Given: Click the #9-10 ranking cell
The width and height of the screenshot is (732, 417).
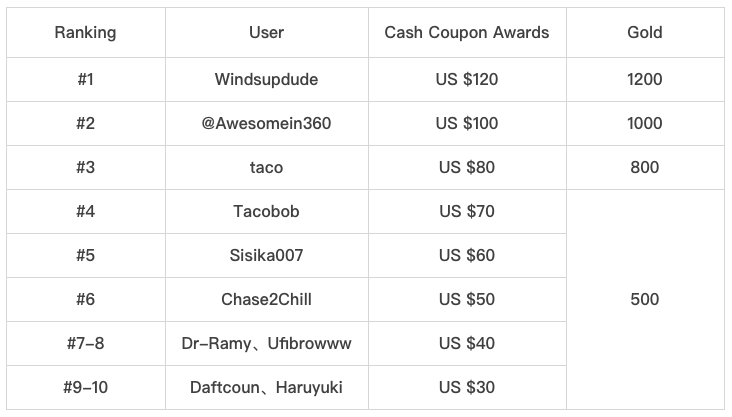Looking at the screenshot, I should pyautogui.click(x=85, y=388).
